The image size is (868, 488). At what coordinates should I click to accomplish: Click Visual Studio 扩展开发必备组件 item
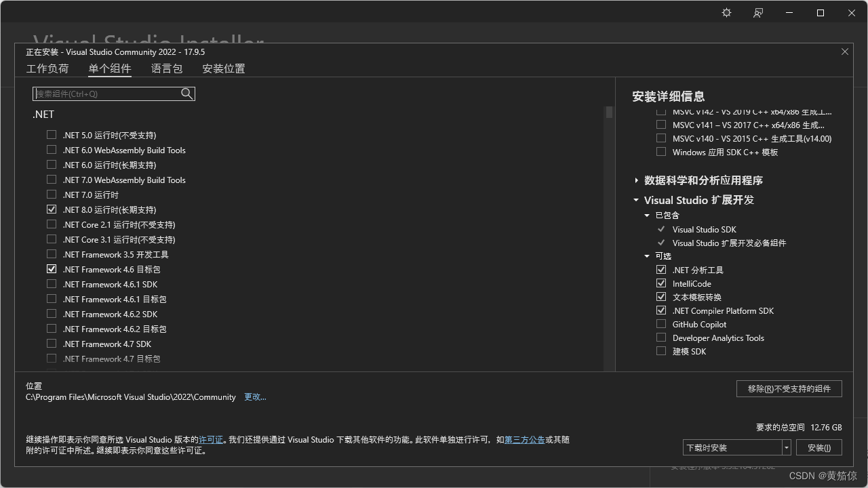pos(729,243)
